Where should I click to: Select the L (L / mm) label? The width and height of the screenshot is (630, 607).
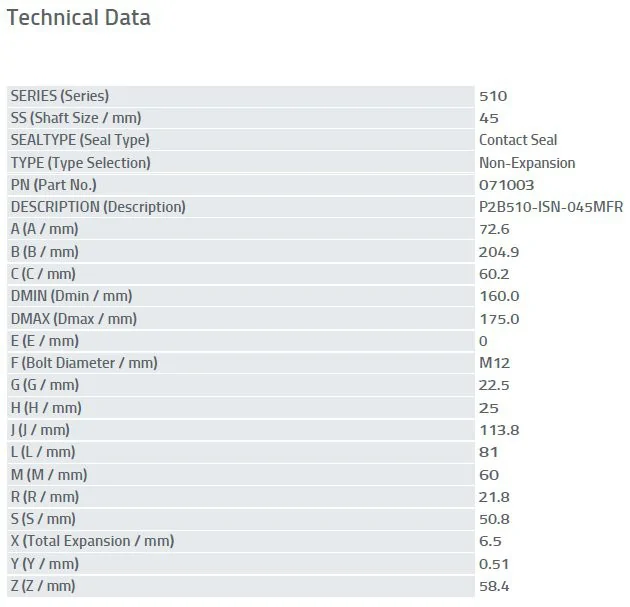click(42, 452)
